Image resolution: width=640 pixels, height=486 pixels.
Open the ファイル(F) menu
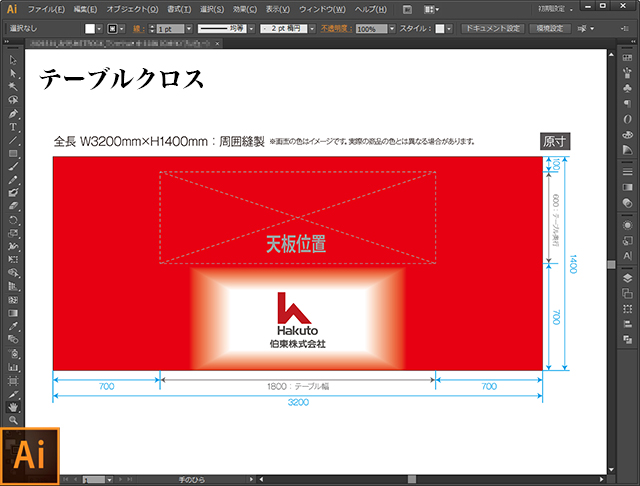46,9
